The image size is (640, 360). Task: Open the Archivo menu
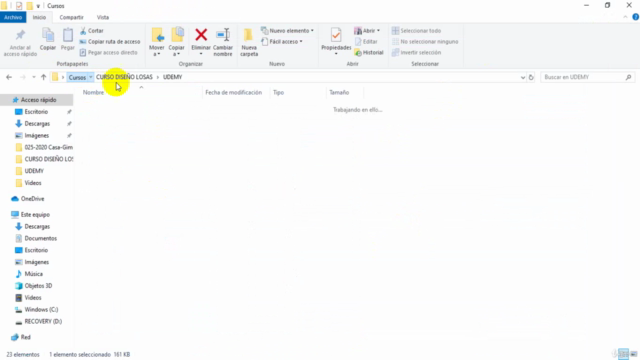point(13,17)
